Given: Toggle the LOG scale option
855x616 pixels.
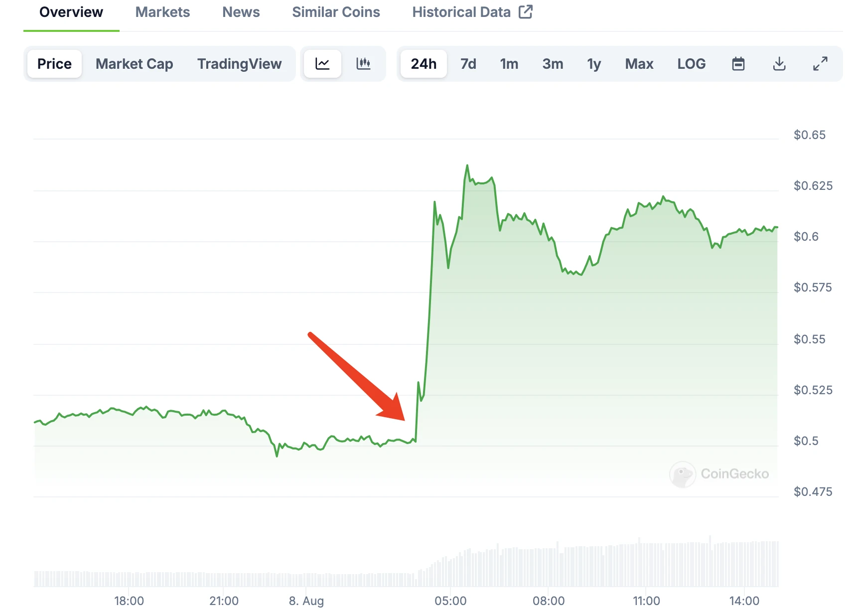Looking at the screenshot, I should (x=691, y=64).
